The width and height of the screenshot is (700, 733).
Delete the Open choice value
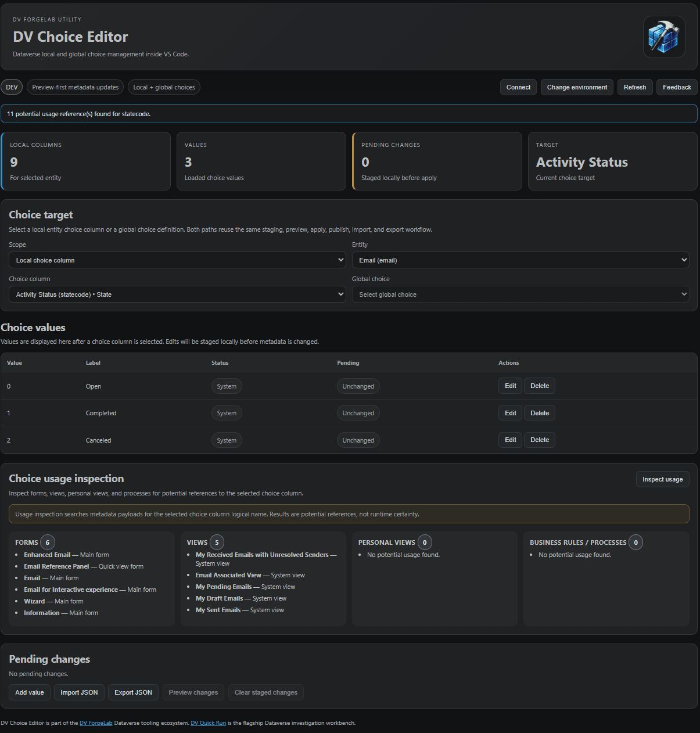coord(540,386)
